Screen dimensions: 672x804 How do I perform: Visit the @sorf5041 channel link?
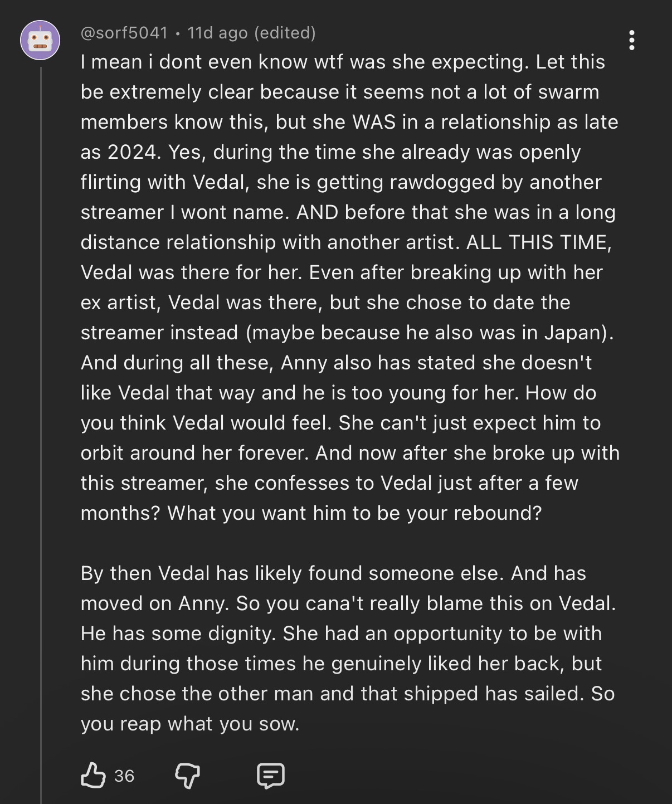pyautogui.click(x=124, y=33)
